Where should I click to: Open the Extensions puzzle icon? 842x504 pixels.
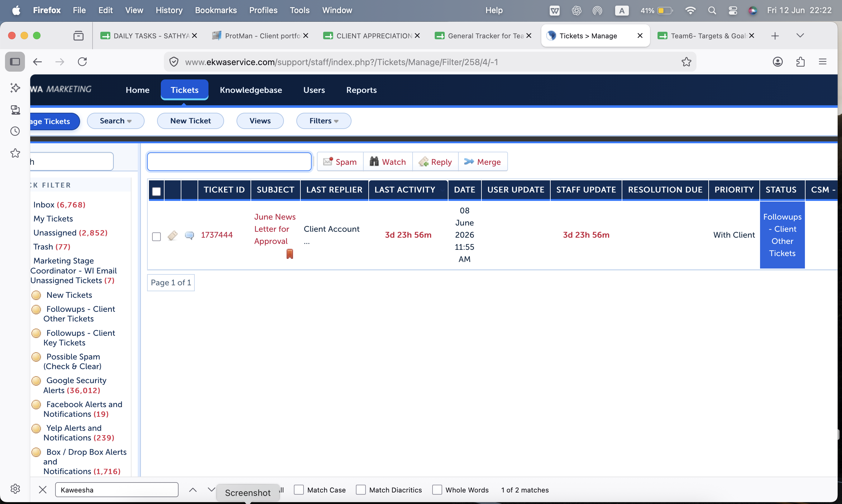[x=800, y=61]
